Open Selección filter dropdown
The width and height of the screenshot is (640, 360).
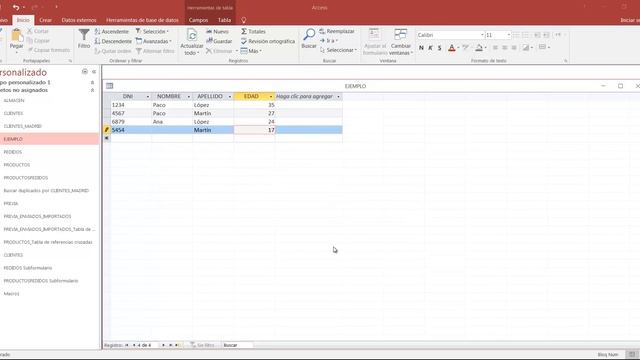pyautogui.click(x=152, y=31)
